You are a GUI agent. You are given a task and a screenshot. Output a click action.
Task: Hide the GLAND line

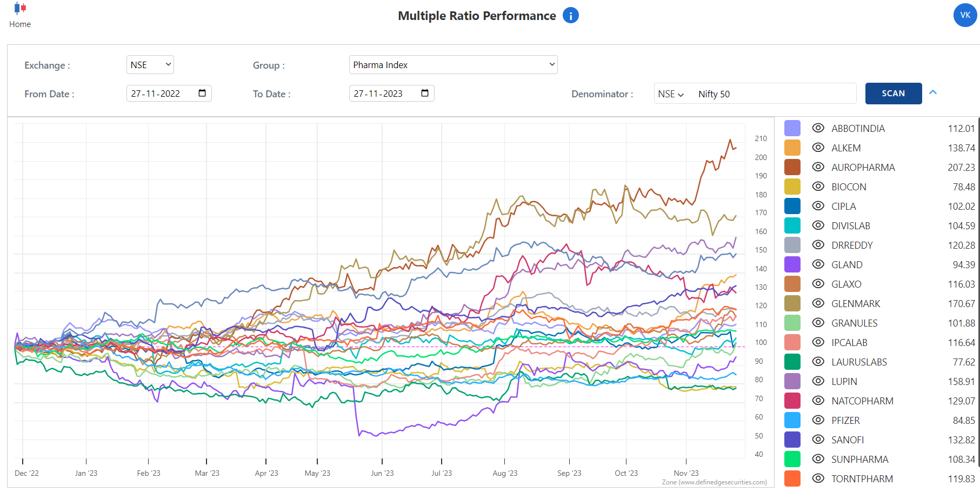818,264
